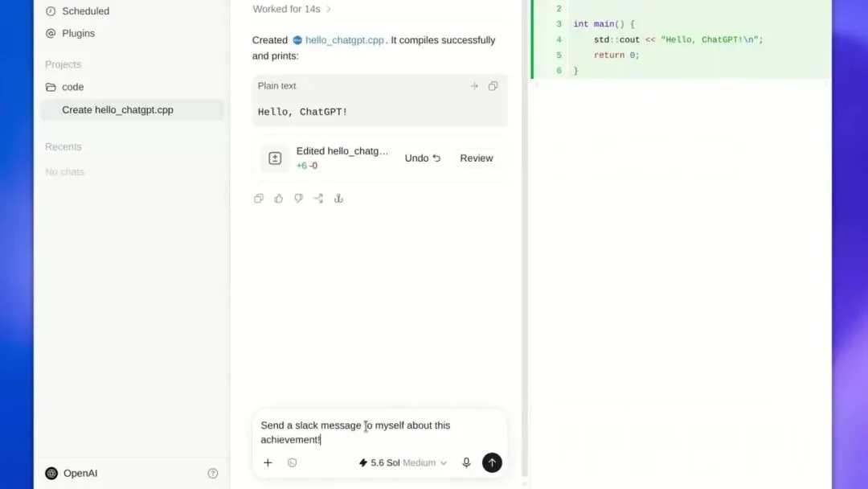868x489 pixels.
Task: Click the sparkle icon in Plain text block
Action: pos(474,86)
